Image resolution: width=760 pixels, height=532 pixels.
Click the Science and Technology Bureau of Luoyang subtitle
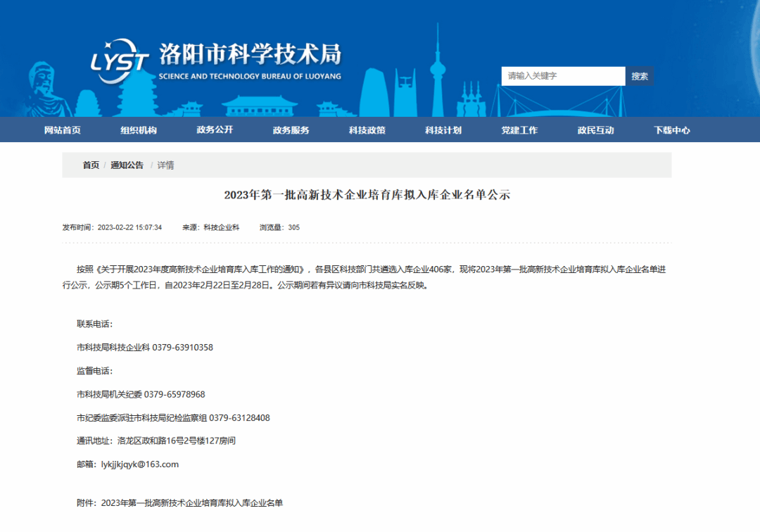point(250,76)
